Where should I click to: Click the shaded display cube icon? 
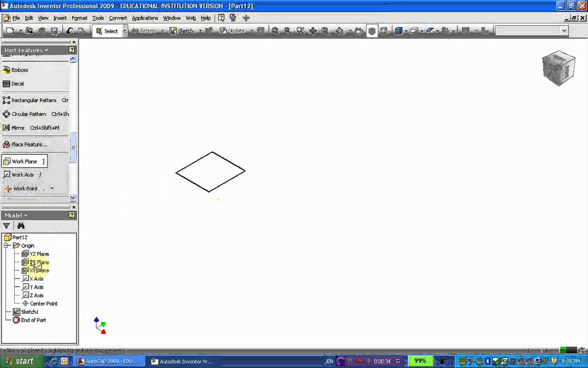click(399, 31)
